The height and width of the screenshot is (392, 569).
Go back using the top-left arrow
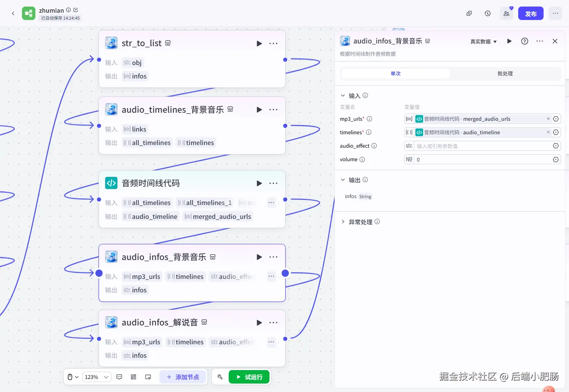click(x=13, y=13)
